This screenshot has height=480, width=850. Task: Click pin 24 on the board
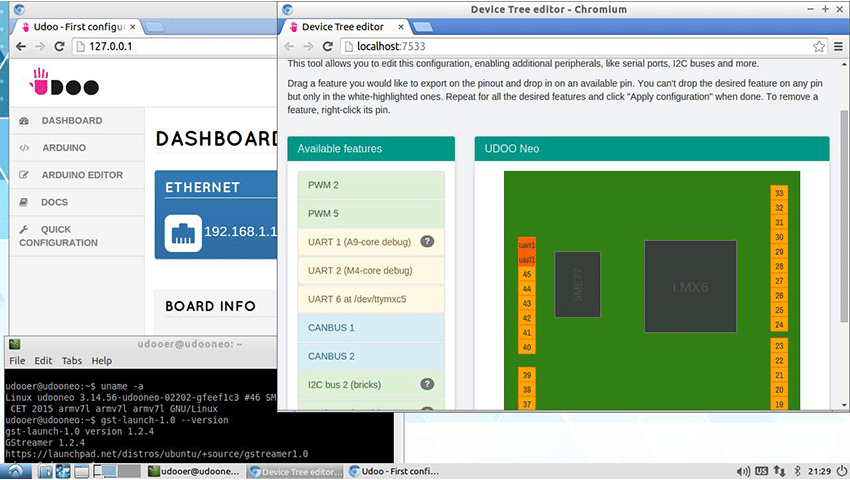coord(779,325)
